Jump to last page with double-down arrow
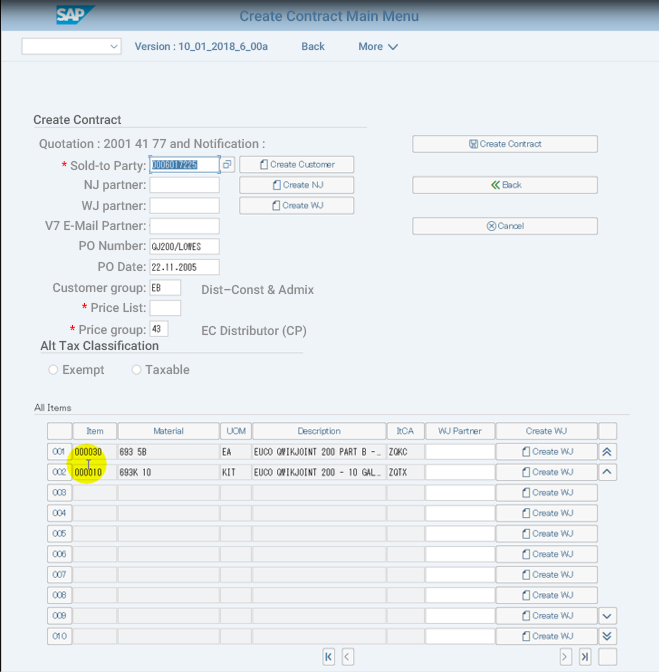This screenshot has height=672, width=659. pyautogui.click(x=608, y=636)
